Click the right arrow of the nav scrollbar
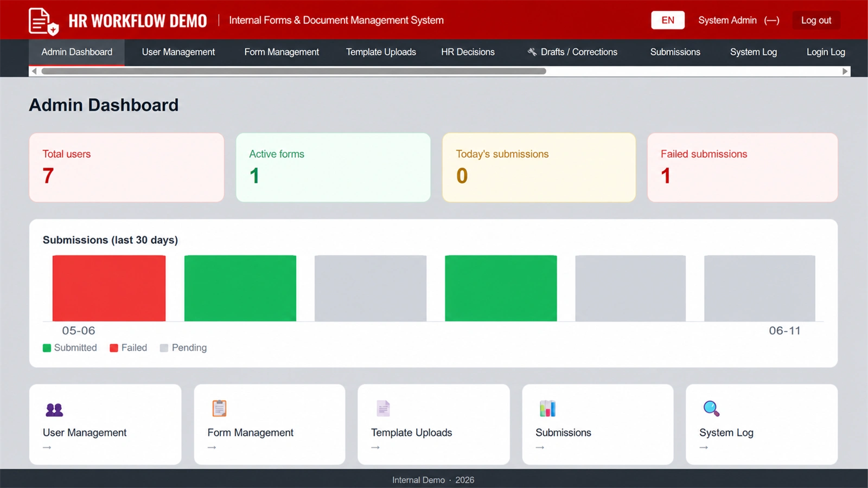This screenshot has height=488, width=868. click(x=845, y=71)
